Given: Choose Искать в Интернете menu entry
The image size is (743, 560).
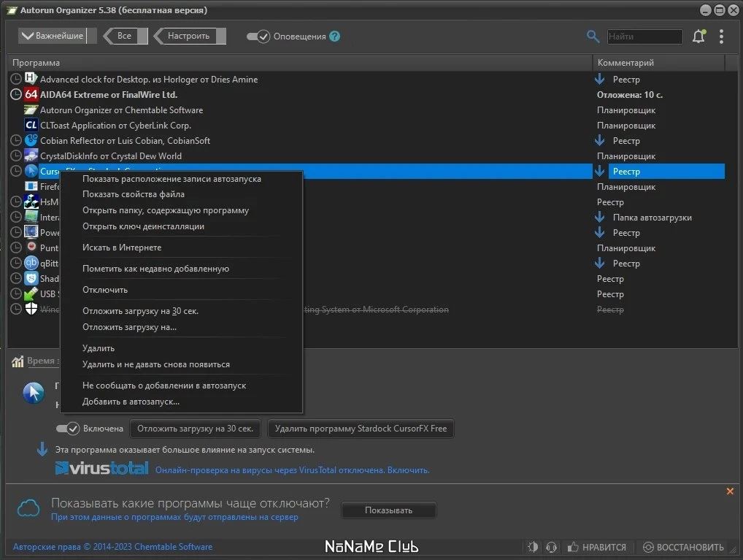Looking at the screenshot, I should click(122, 248).
